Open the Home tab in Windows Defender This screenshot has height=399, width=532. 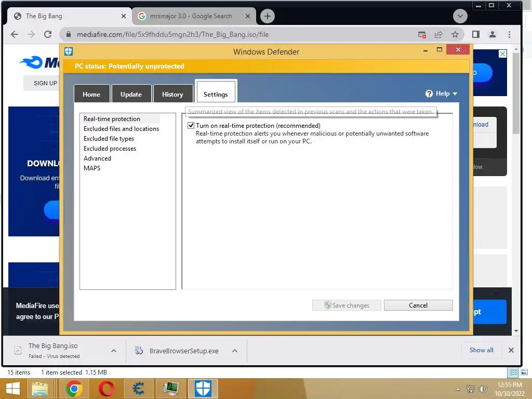pos(91,94)
